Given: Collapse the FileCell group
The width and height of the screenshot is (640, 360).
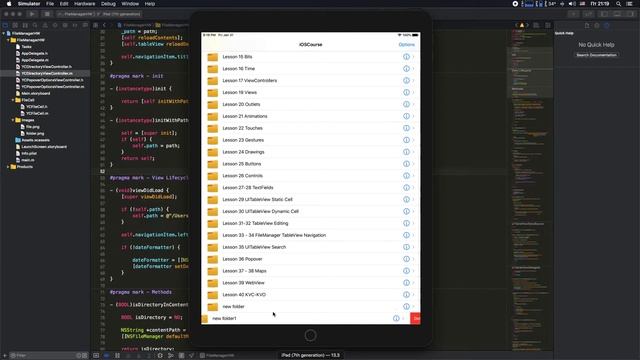Looking at the screenshot, I should (13, 100).
